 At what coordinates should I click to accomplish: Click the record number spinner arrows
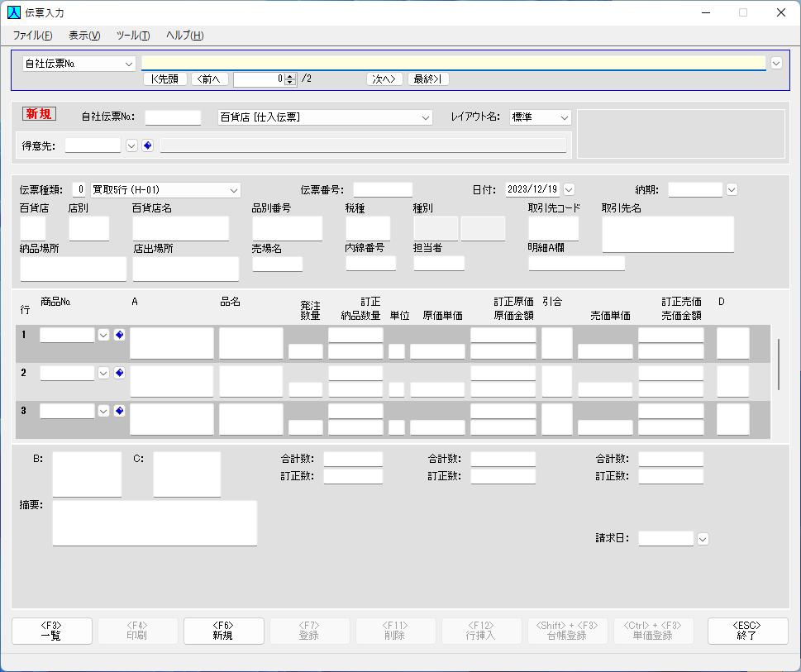point(290,79)
